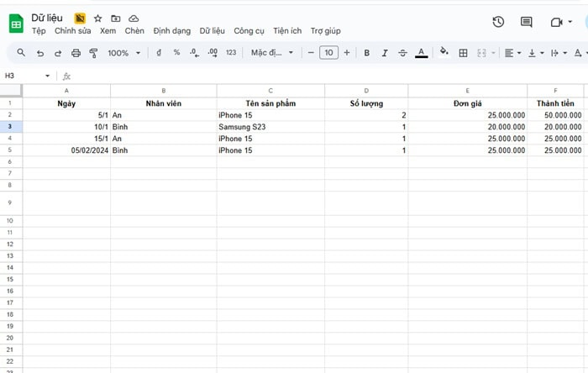Expand the 100% zoom dropdown
Viewport: 588px width, 373px height.
point(123,53)
